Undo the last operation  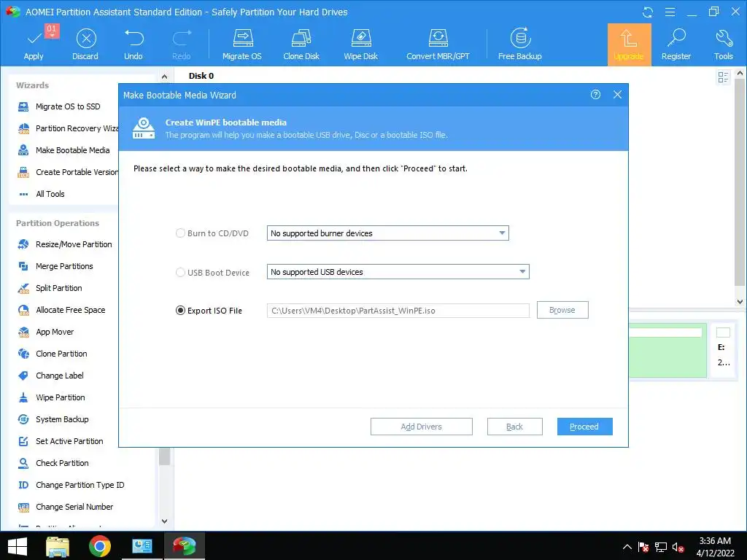coord(133,44)
